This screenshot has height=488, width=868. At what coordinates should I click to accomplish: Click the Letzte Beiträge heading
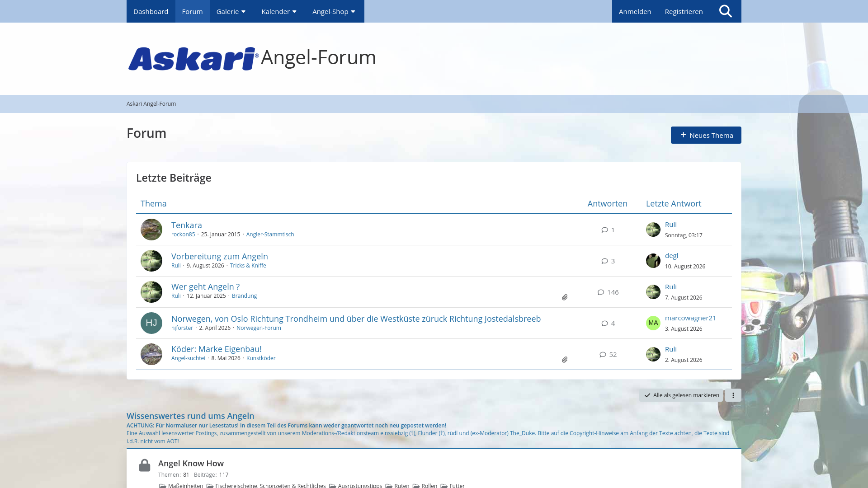pyautogui.click(x=174, y=178)
